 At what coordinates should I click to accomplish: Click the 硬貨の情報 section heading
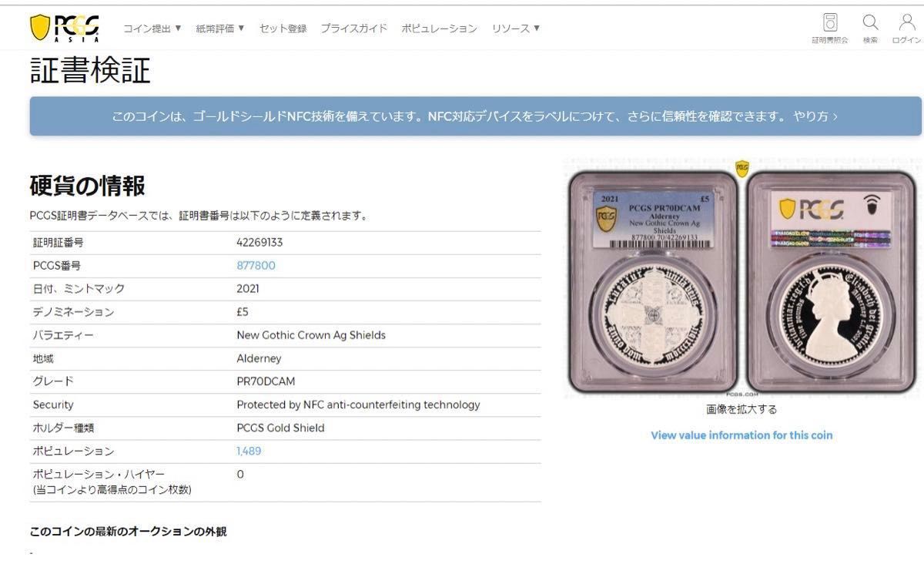(x=87, y=186)
